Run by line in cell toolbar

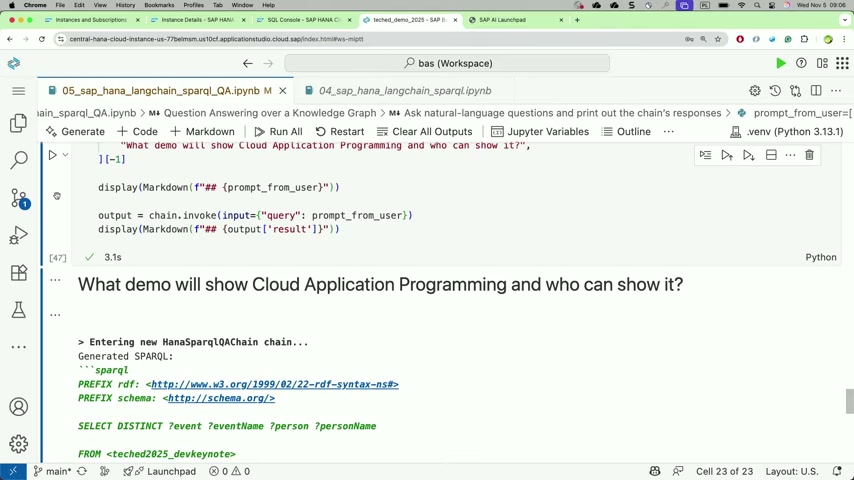pos(705,155)
